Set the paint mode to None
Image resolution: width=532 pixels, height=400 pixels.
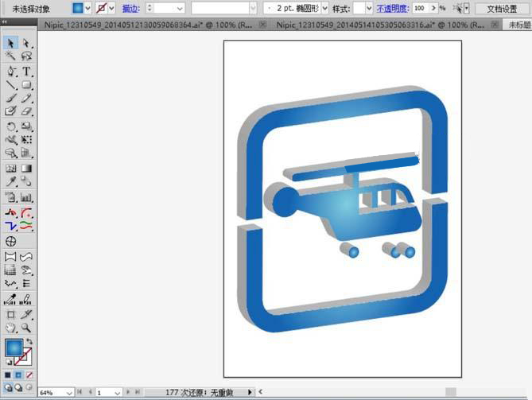coord(29,375)
